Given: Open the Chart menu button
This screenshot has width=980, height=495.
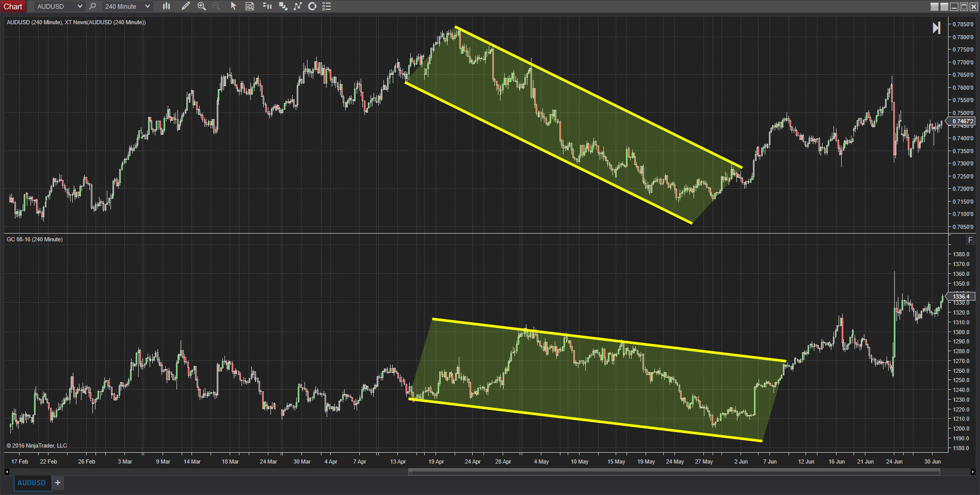Looking at the screenshot, I should tap(13, 6).
